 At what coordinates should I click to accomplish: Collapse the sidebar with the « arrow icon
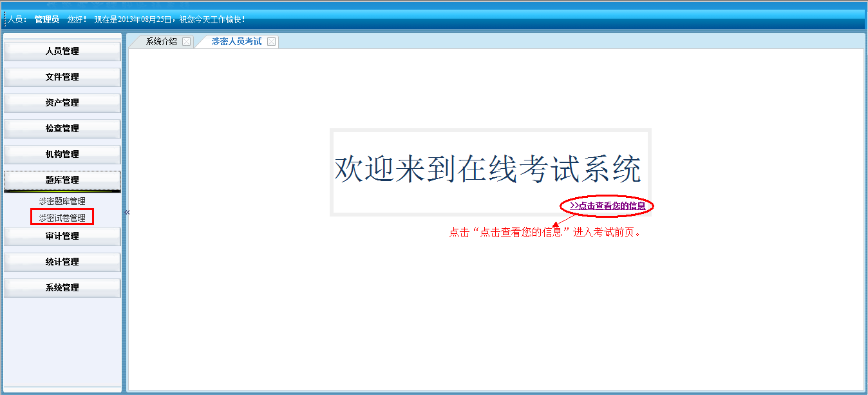tap(127, 212)
